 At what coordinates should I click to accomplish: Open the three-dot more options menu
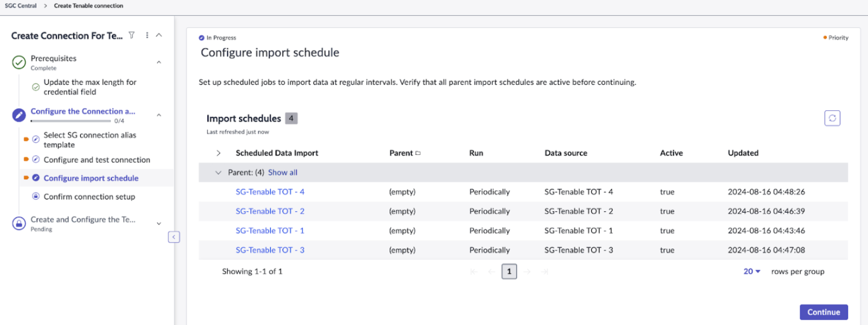tap(147, 35)
